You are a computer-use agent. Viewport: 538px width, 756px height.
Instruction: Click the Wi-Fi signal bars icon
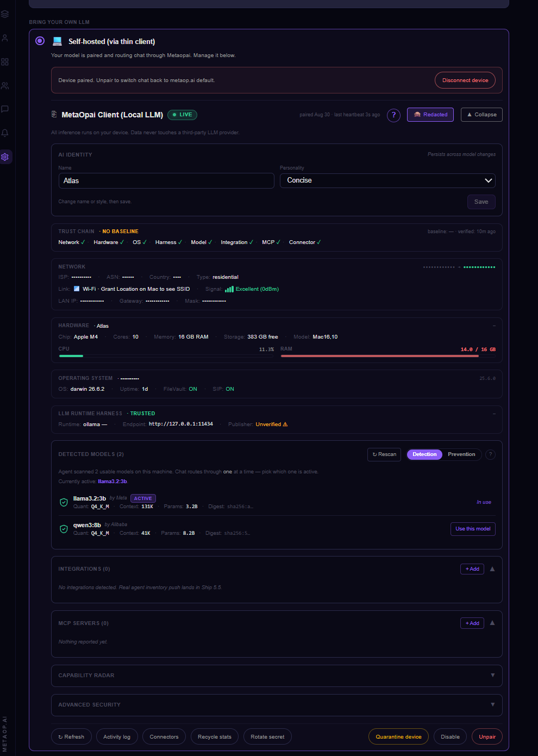(x=229, y=289)
